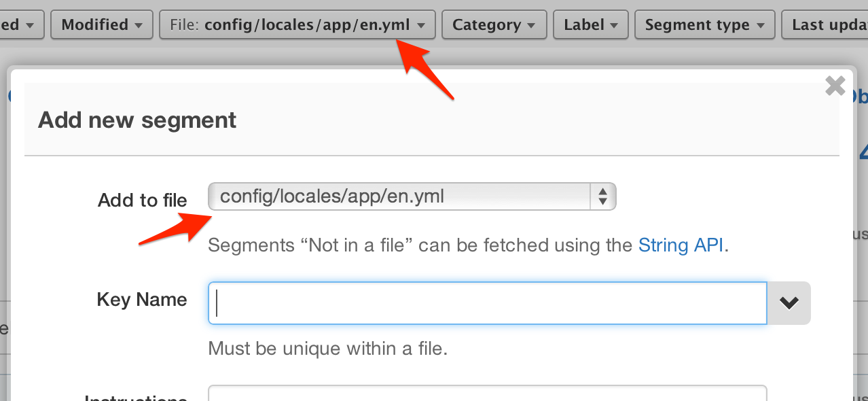The image size is (868, 401).
Task: Open the Category filter dropdown
Action: 494,25
